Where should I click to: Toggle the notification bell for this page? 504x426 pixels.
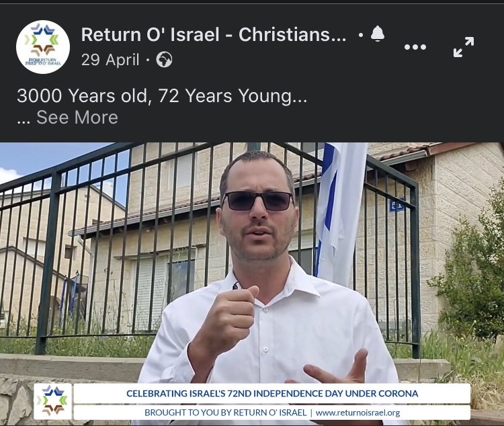pyautogui.click(x=378, y=34)
